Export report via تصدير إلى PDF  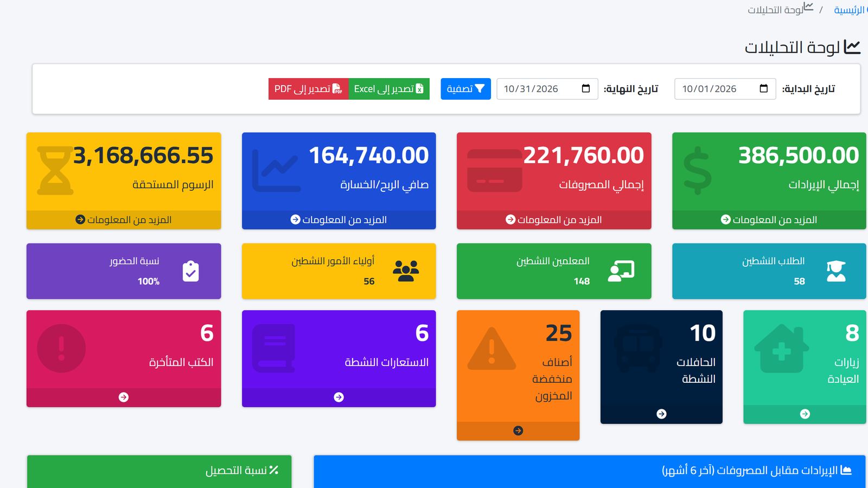(309, 89)
